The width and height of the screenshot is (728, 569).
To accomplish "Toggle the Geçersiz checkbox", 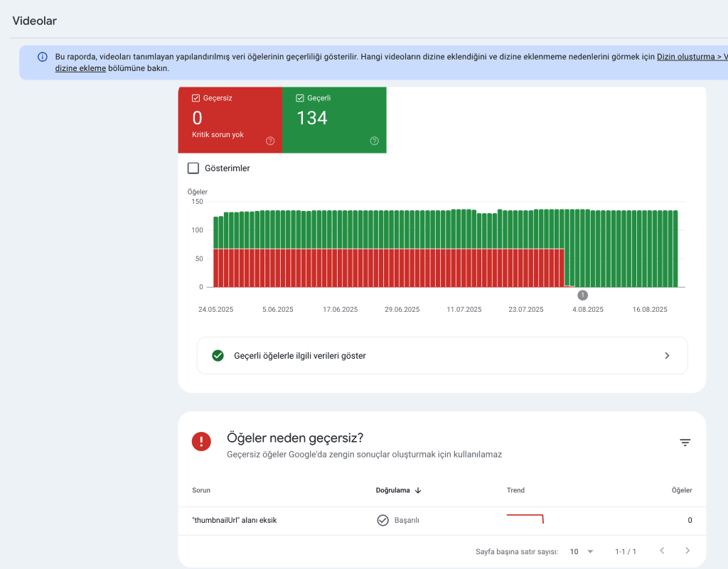I will point(196,98).
